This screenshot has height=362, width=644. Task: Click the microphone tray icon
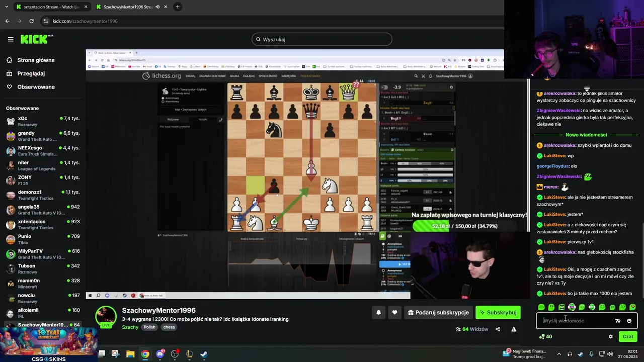tap(591, 354)
